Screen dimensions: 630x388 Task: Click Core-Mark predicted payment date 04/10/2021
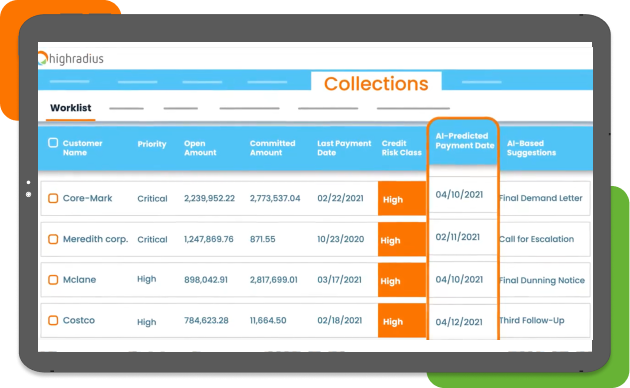[459, 195]
